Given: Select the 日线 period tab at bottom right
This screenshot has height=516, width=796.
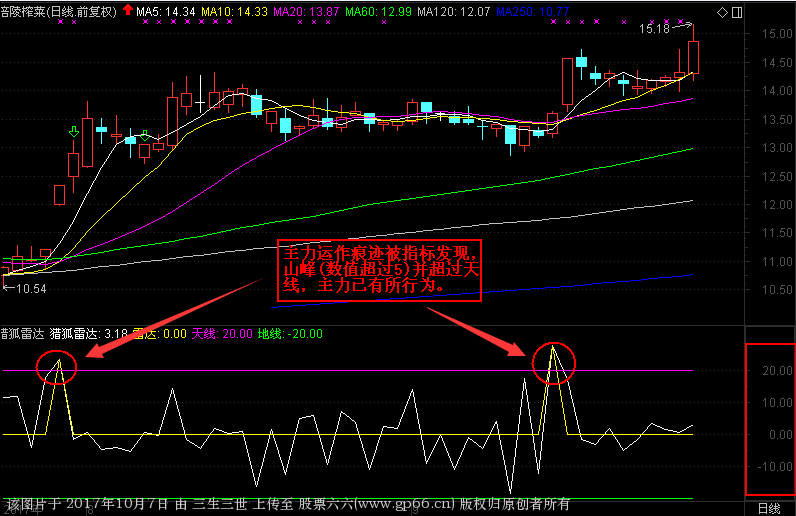Looking at the screenshot, I should tap(769, 507).
